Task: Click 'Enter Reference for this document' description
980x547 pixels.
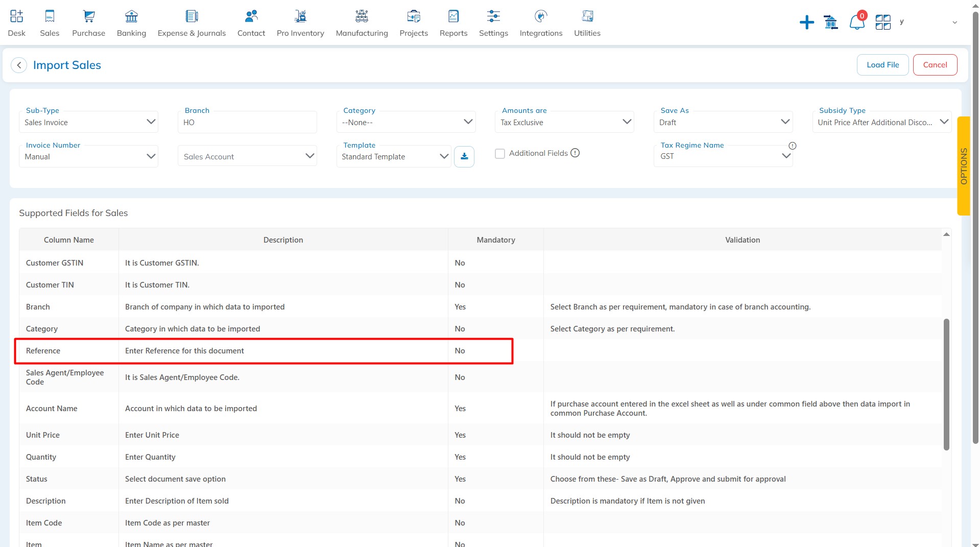Action: coord(184,350)
